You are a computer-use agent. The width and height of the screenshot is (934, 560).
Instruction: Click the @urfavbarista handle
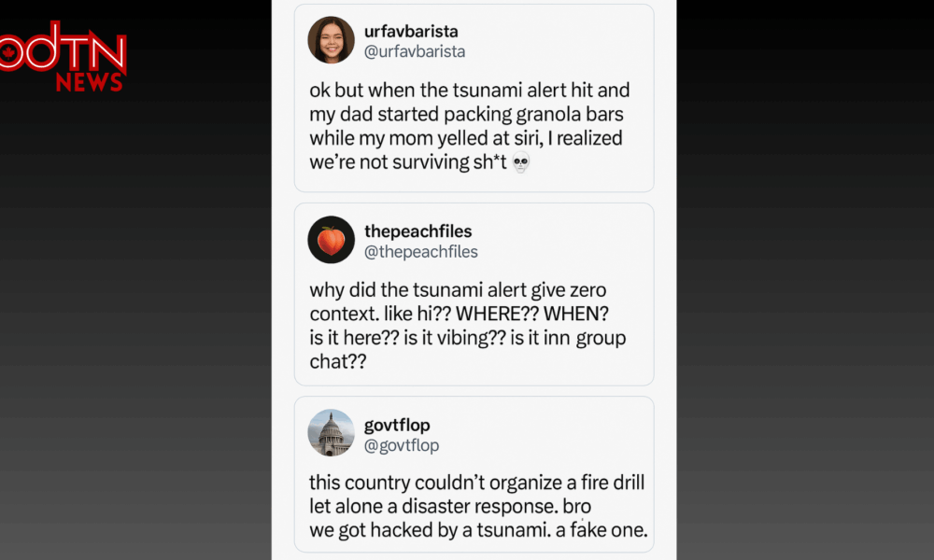[x=415, y=51]
